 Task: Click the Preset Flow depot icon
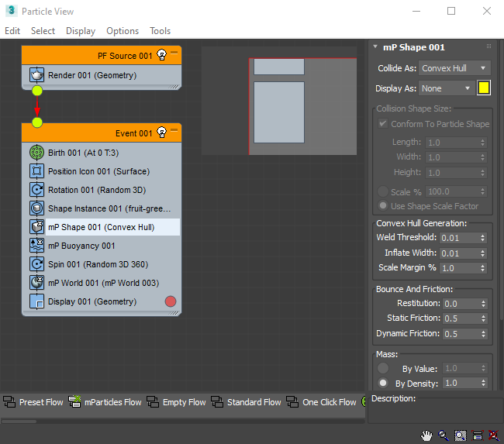(x=9, y=402)
